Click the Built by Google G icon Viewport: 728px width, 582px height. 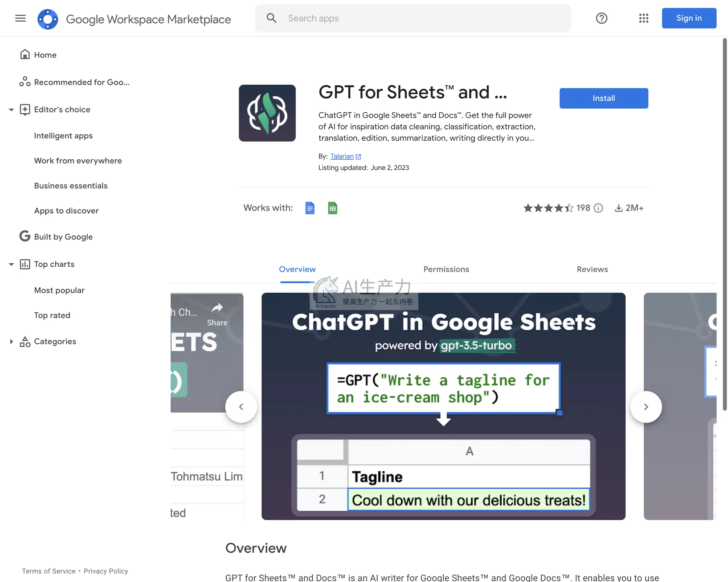click(25, 236)
